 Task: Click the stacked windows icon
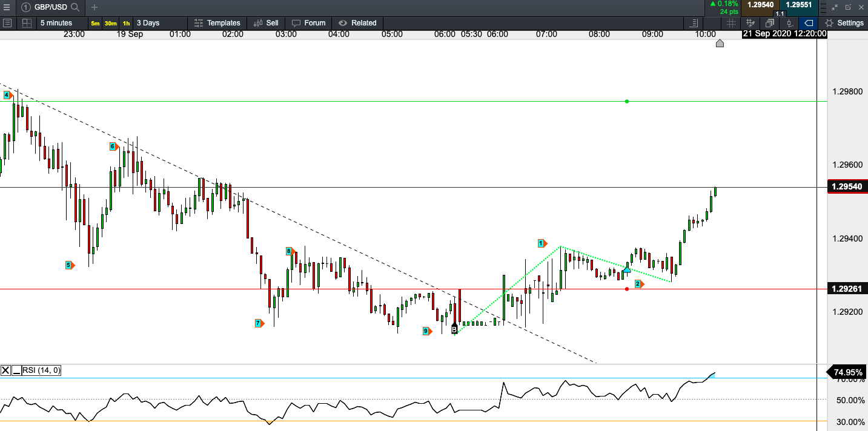click(769, 23)
